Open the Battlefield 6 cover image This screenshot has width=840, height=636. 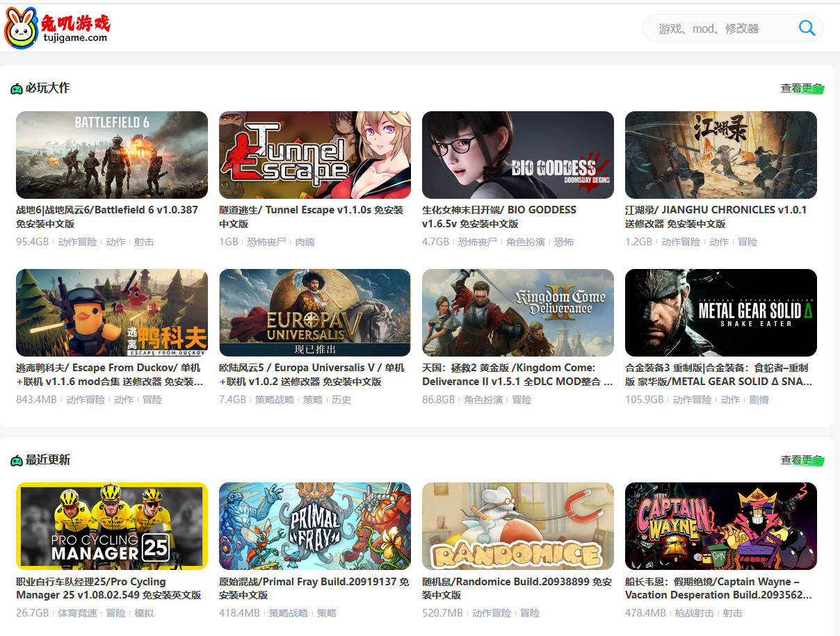coord(112,155)
